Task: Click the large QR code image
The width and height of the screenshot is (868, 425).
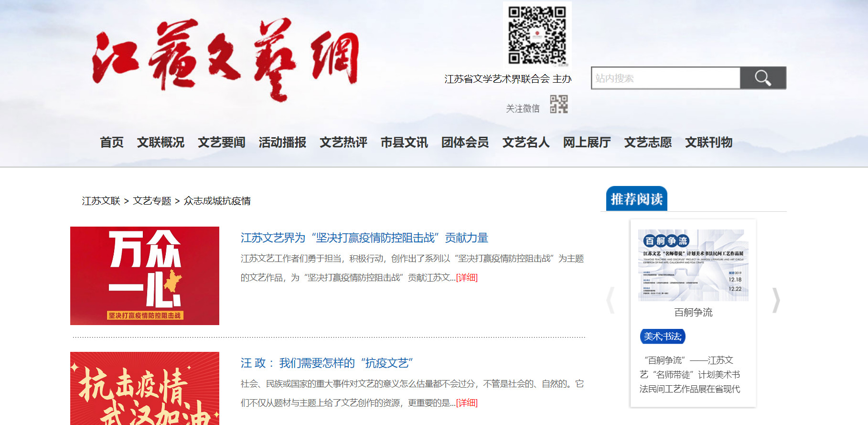Action: click(537, 35)
